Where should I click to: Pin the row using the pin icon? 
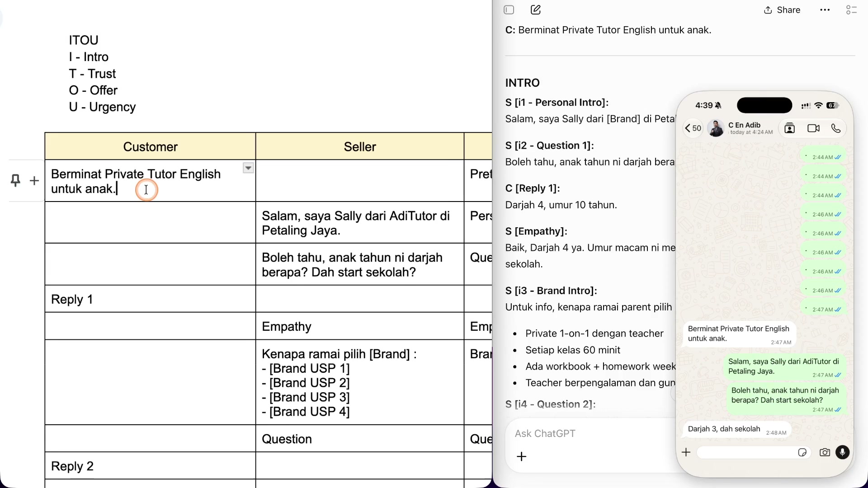pos(15,181)
